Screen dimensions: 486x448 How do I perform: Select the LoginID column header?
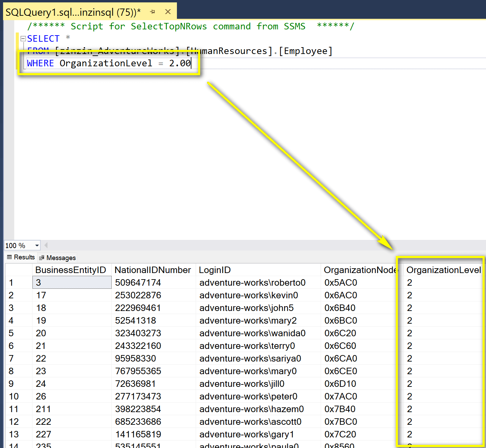click(x=258, y=270)
